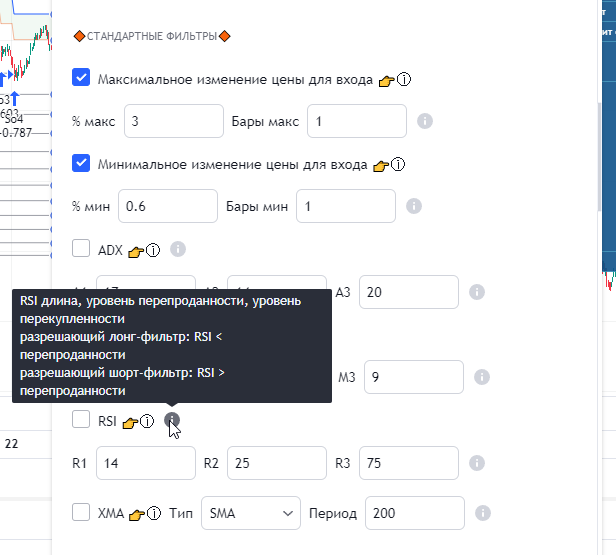Click the Период input field

415,513
